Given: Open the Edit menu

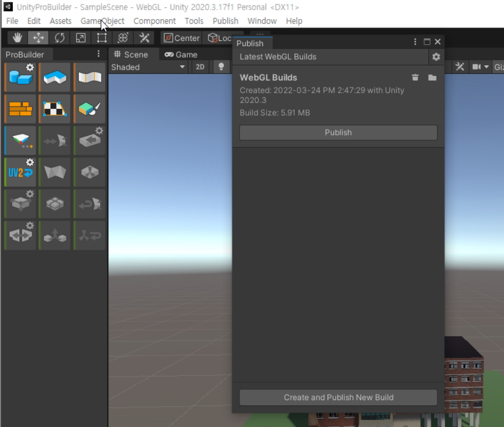Looking at the screenshot, I should [34, 21].
